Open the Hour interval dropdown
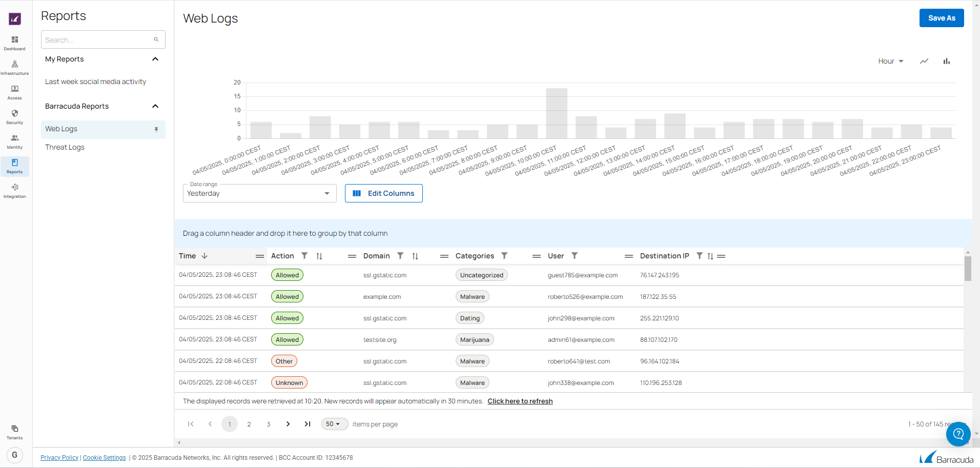 pyautogui.click(x=890, y=61)
